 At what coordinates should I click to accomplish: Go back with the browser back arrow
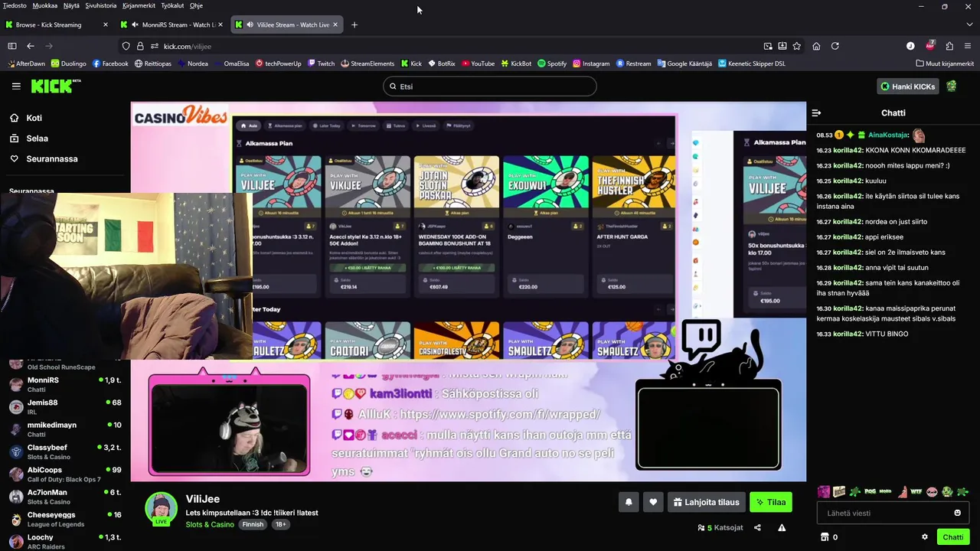(31, 46)
